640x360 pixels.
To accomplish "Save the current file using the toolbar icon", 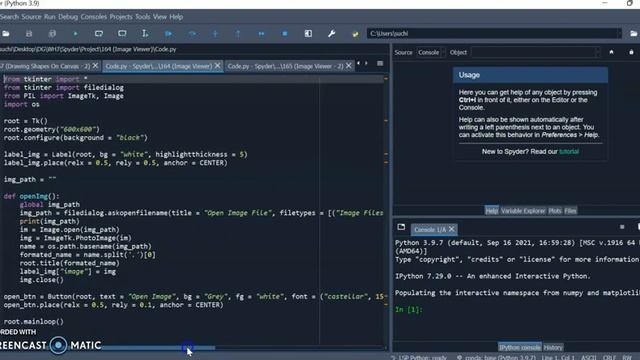I will (x=29, y=33).
